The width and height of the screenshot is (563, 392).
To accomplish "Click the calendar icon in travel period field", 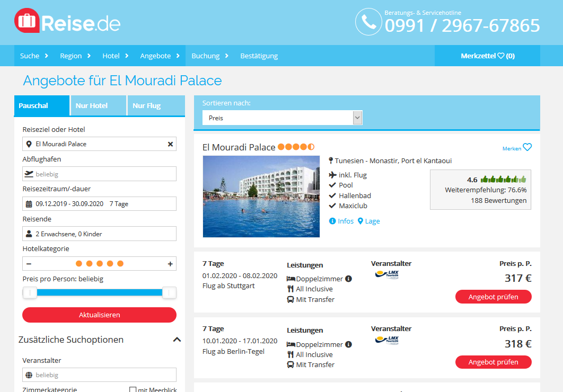I will pos(29,204).
